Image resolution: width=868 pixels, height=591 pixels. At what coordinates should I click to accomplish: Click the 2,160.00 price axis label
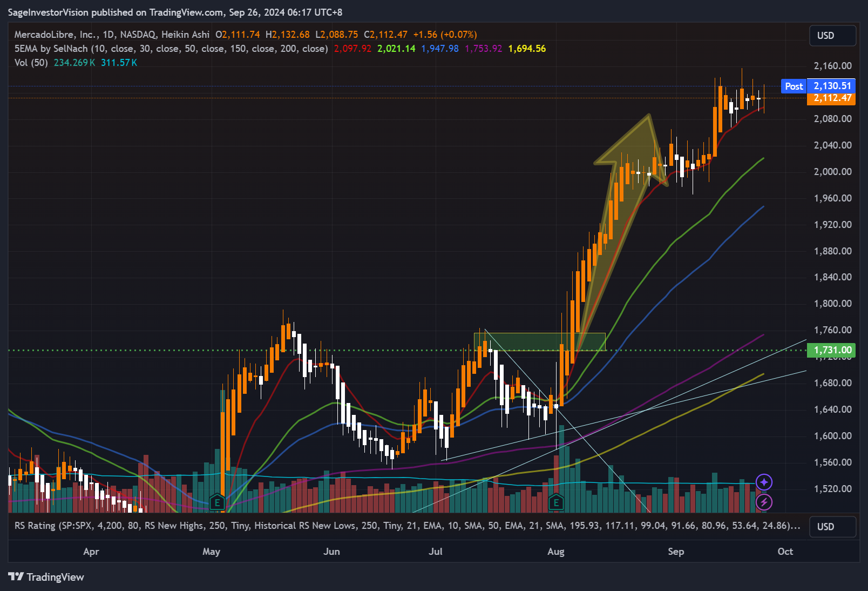click(833, 66)
